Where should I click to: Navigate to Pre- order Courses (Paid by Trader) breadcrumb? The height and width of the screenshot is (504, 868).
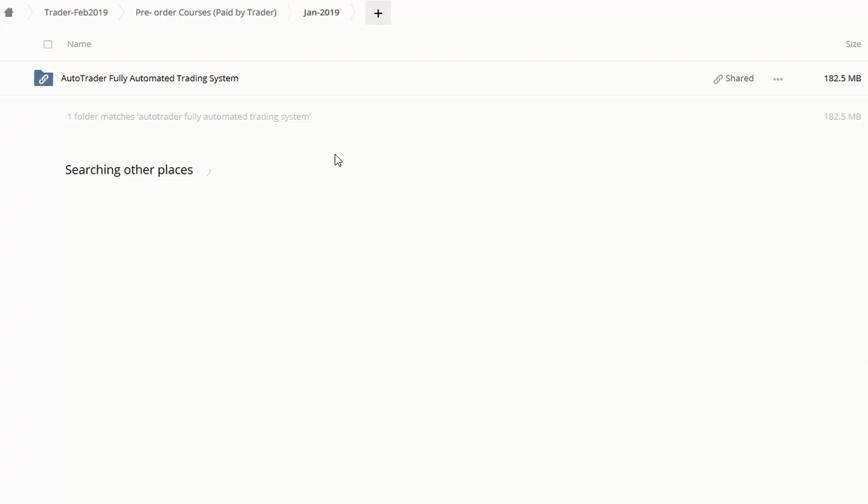[206, 13]
